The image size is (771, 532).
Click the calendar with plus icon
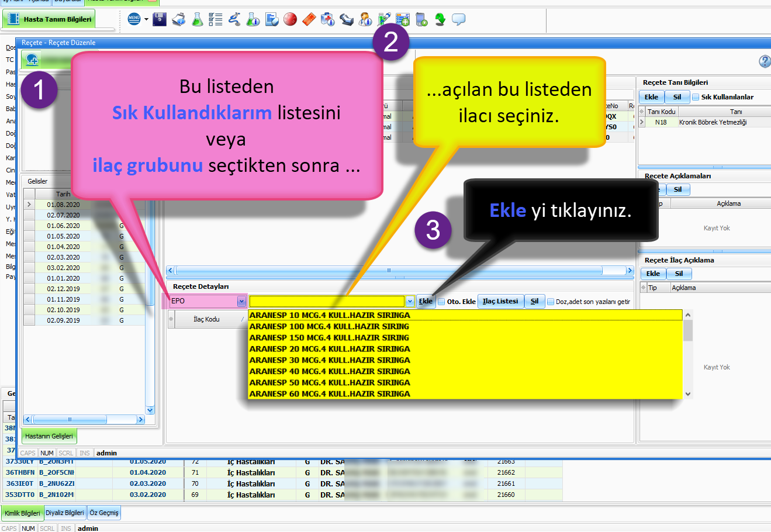[403, 19]
